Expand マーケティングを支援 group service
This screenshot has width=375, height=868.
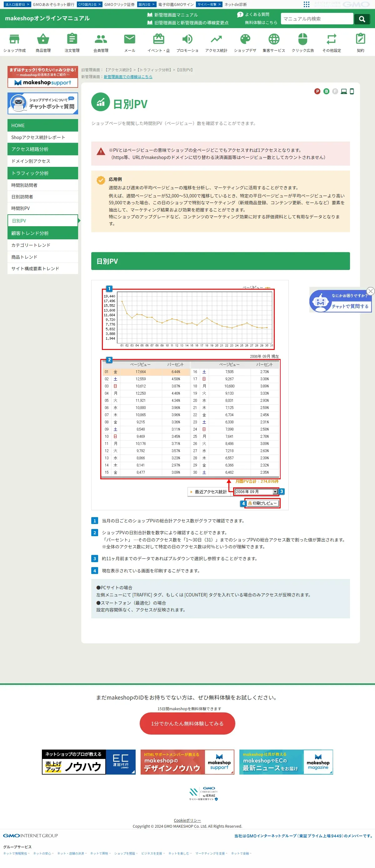click(211, 854)
